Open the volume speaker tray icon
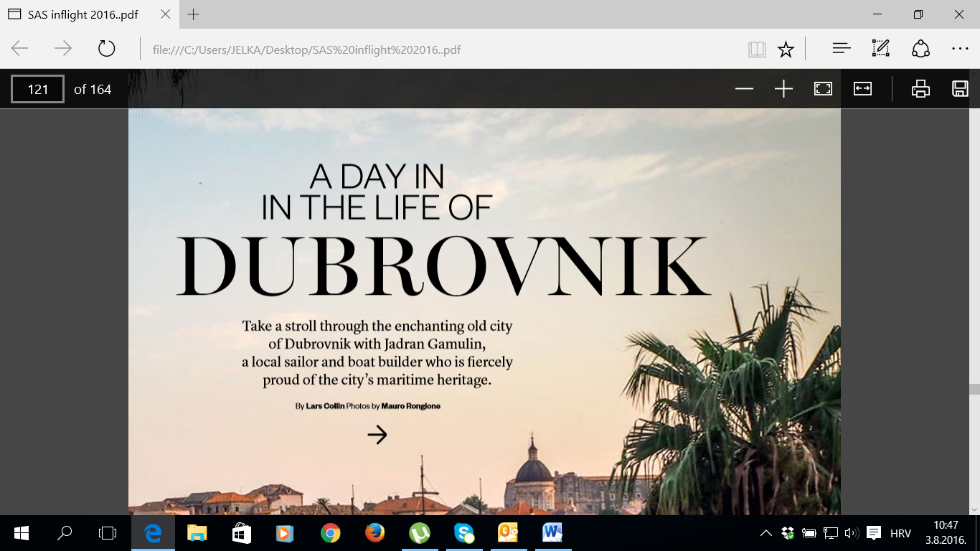Viewport: 980px width, 551px height. [852, 533]
